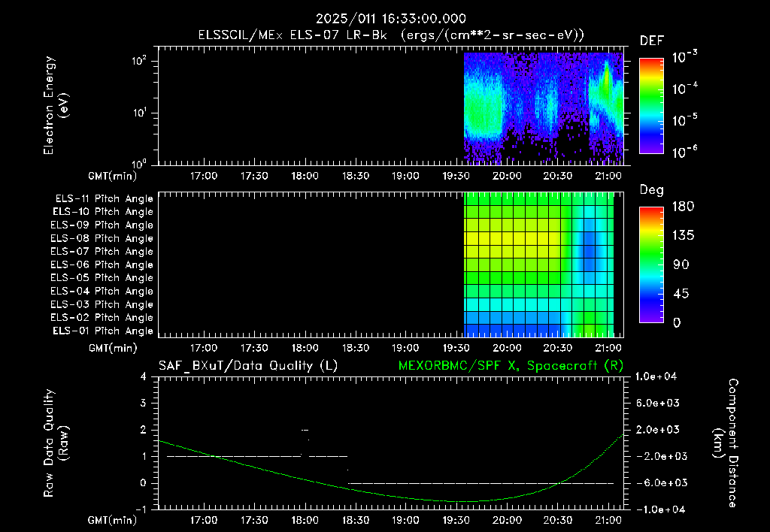Click the pitch angle color grid data

pos(538,264)
